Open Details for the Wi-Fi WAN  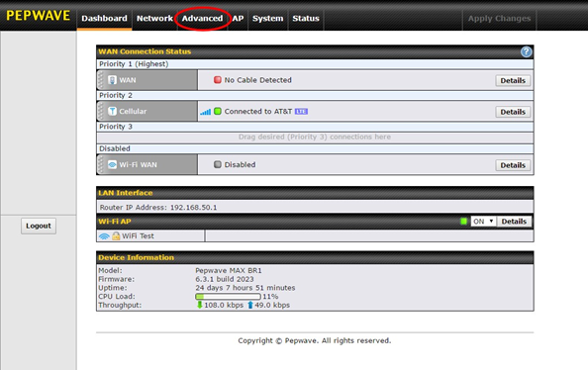[x=513, y=165]
